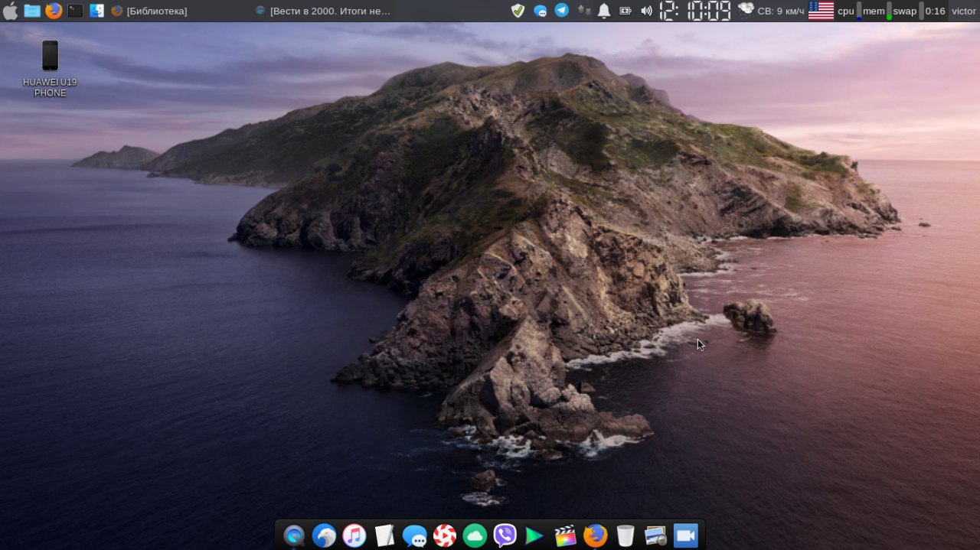The width and height of the screenshot is (980, 550).
Task: Launch Firefox from the top panel launcher
Action: (x=53, y=11)
